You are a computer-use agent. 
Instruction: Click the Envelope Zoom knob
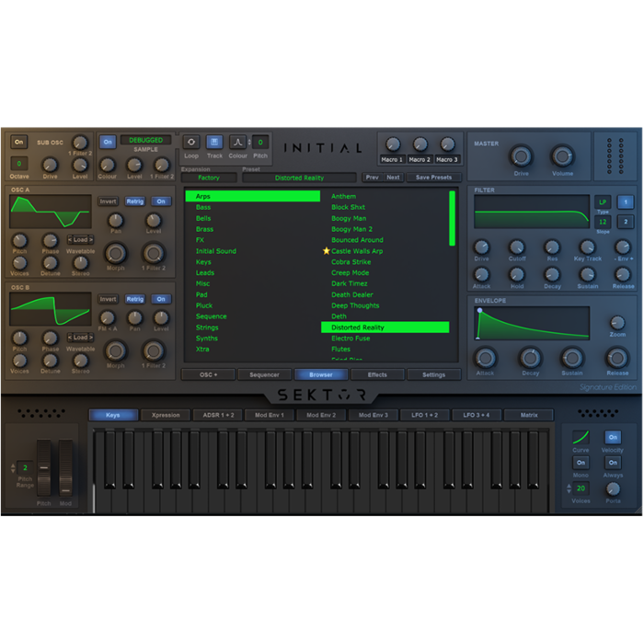click(x=617, y=323)
